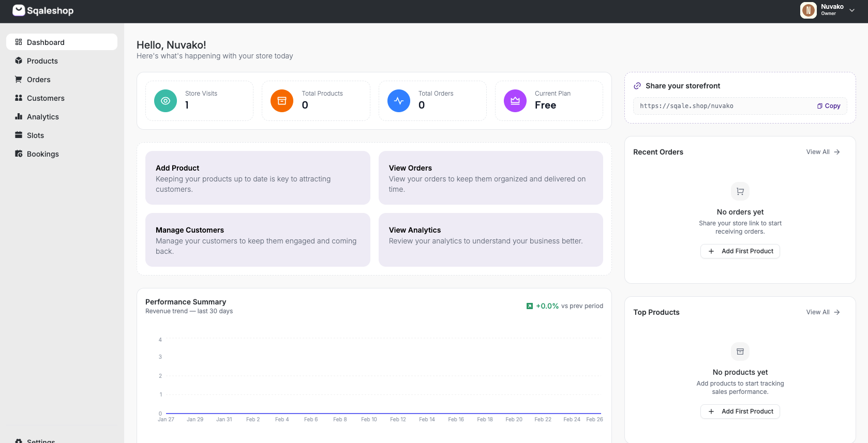Open the Products page from sidebar
Screen dimensions: 868x443
(x=42, y=61)
